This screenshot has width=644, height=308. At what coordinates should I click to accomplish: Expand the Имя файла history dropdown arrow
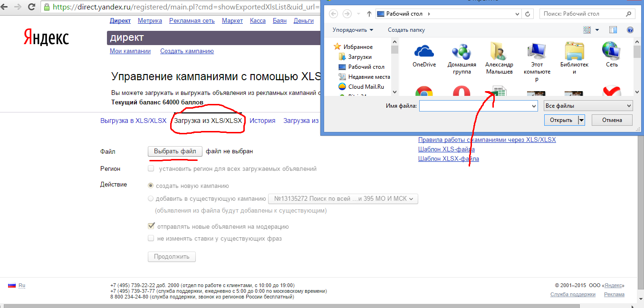point(533,106)
